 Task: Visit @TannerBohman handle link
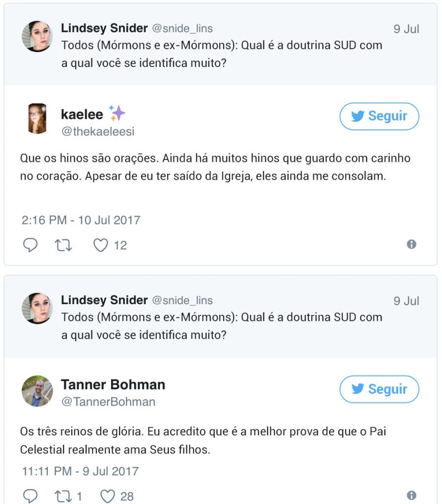click(x=108, y=402)
